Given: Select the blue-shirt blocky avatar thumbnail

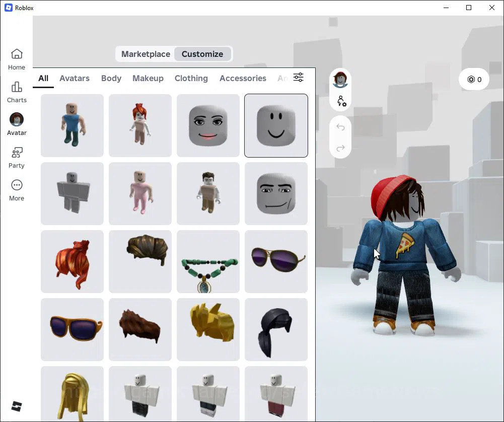Looking at the screenshot, I should (73, 126).
